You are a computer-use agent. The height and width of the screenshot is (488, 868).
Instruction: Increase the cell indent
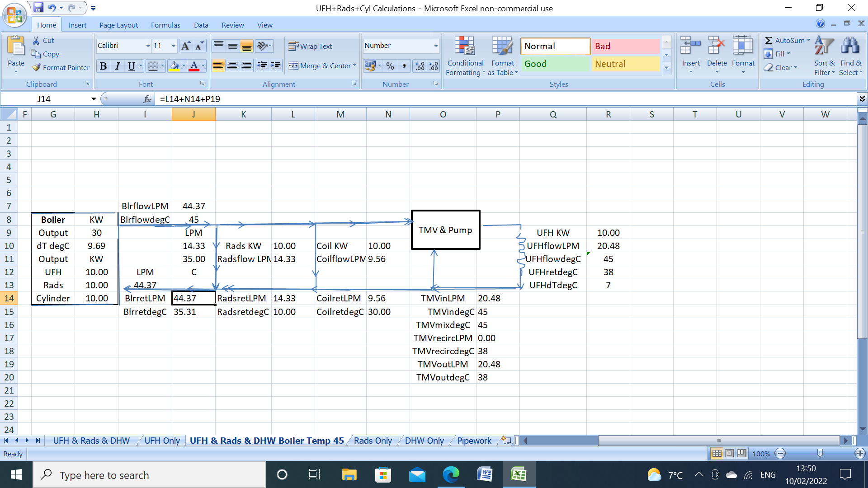276,66
